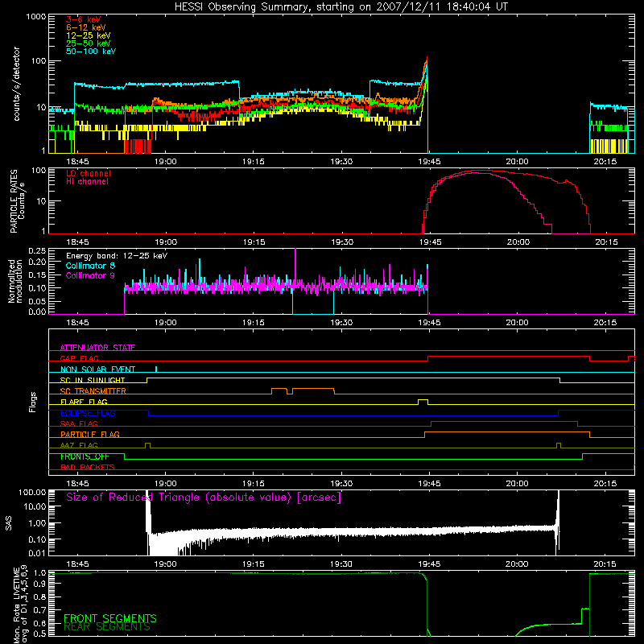Click the HESSI Observing Summary title

(x=341, y=7)
